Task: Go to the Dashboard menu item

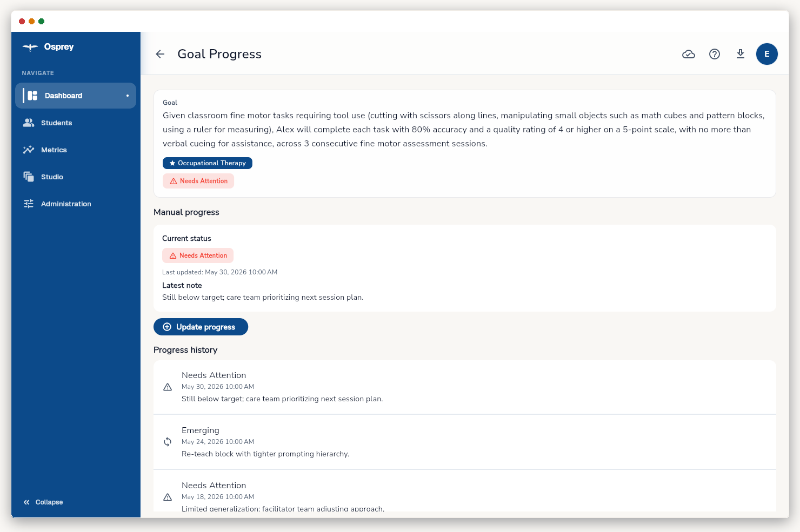Action: [x=76, y=96]
